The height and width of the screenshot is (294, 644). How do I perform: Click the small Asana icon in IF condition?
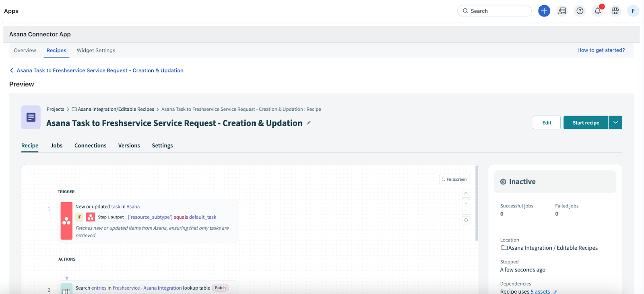click(91, 217)
